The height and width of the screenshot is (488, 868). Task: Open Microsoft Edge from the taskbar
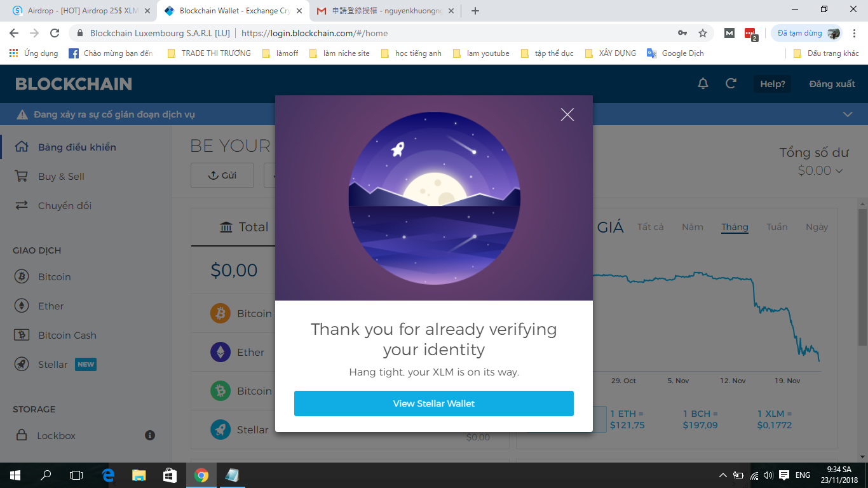click(x=108, y=475)
